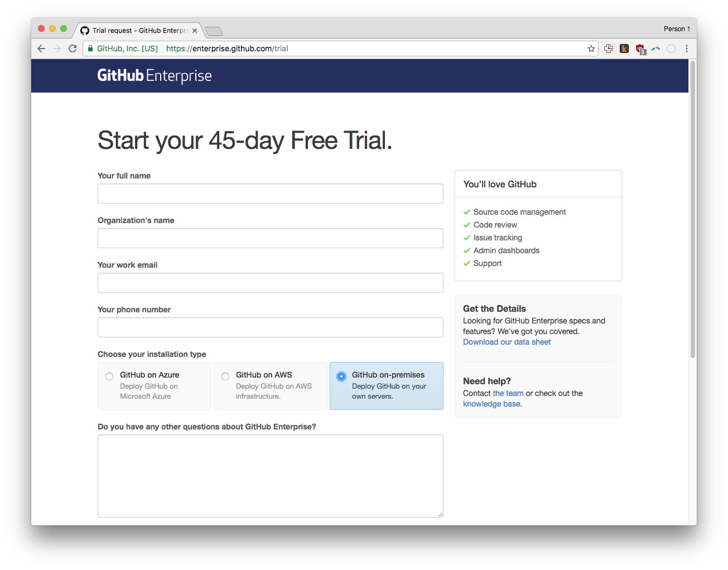Open the knowledge base link
The height and width of the screenshot is (570, 728).
491,404
